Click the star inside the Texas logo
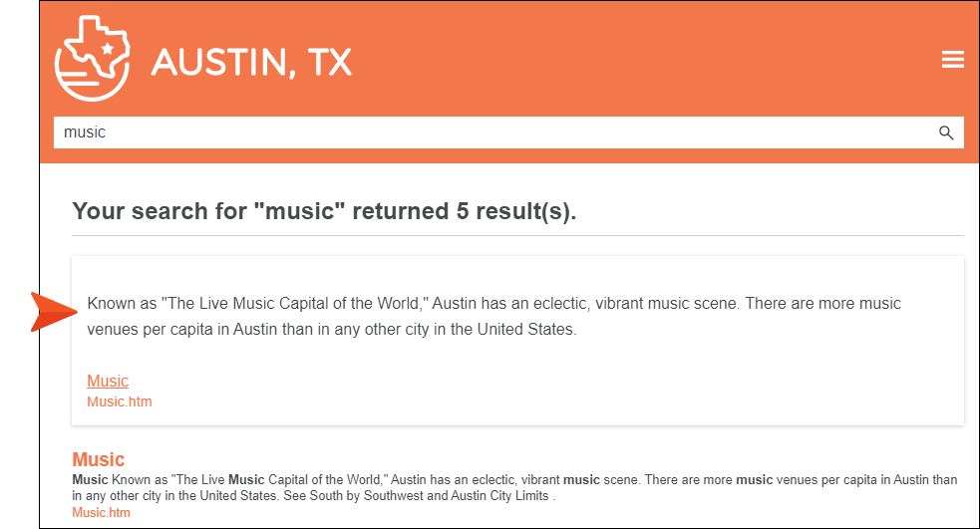 [108, 49]
